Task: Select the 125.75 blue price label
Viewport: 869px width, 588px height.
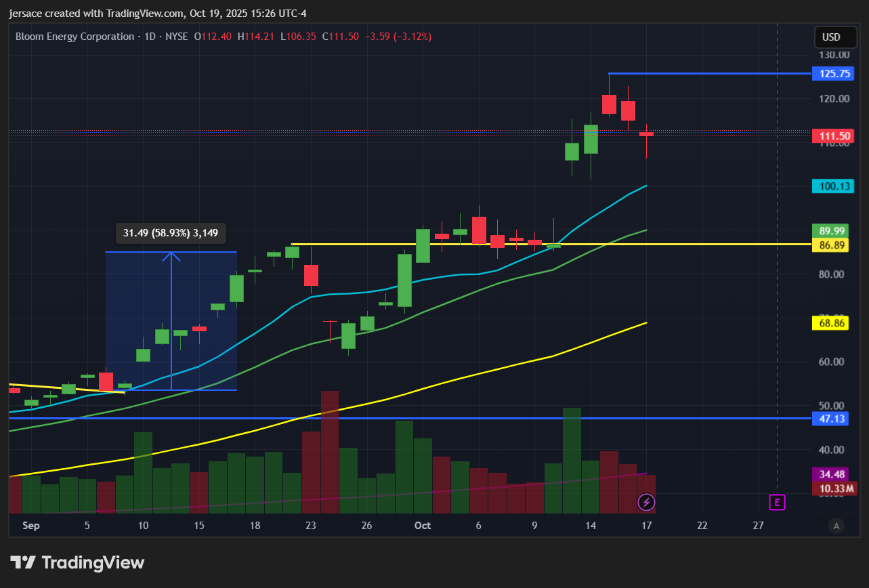Action: pyautogui.click(x=832, y=74)
